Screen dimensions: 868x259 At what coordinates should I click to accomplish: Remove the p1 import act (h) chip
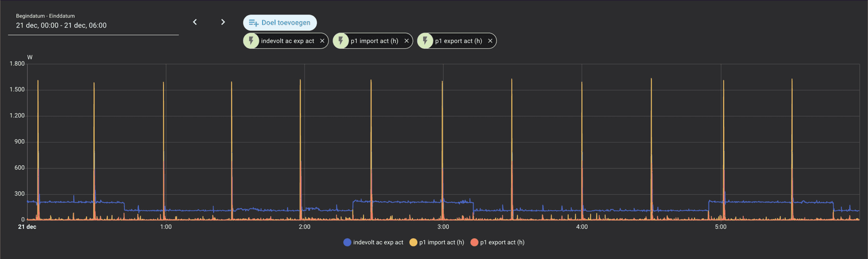click(x=406, y=41)
